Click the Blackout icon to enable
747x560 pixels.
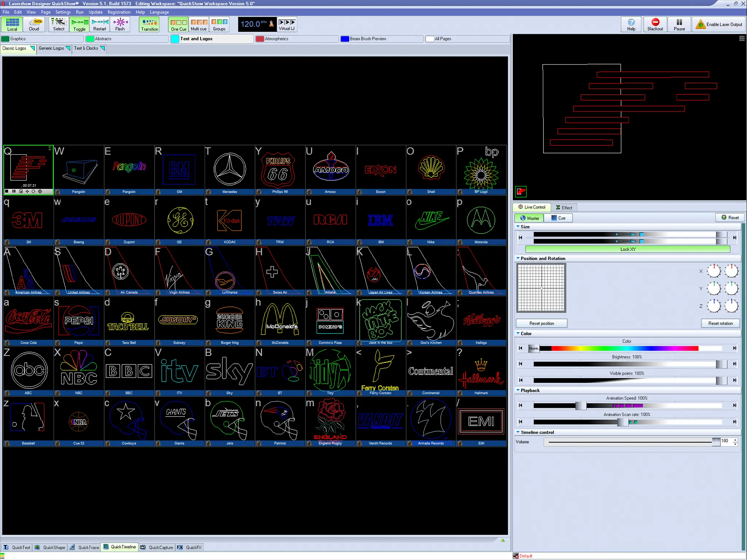click(655, 24)
